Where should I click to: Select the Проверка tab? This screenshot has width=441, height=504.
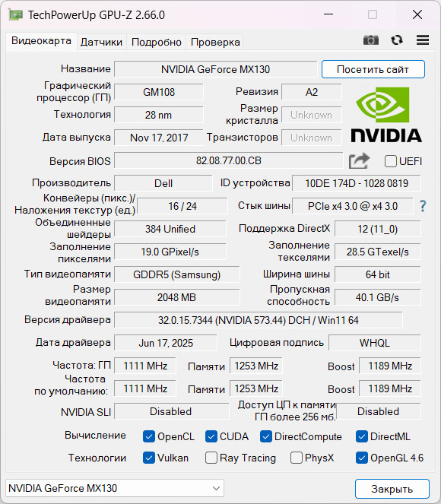[x=215, y=42]
